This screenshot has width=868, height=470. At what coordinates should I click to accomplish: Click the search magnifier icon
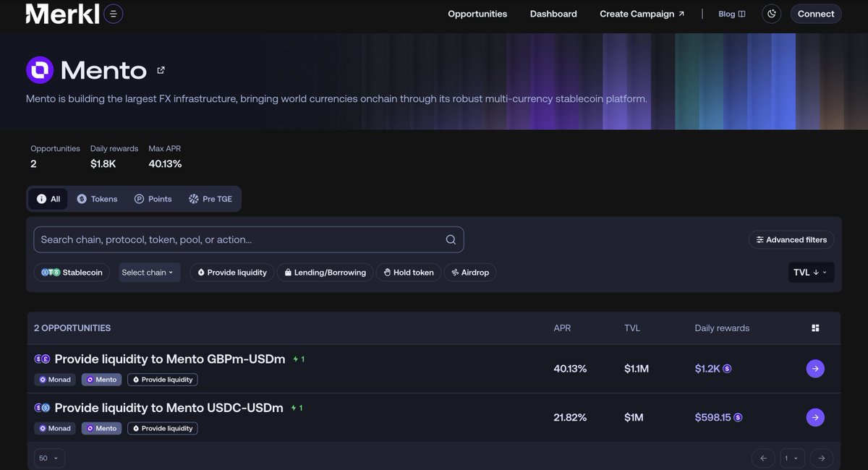(x=451, y=239)
